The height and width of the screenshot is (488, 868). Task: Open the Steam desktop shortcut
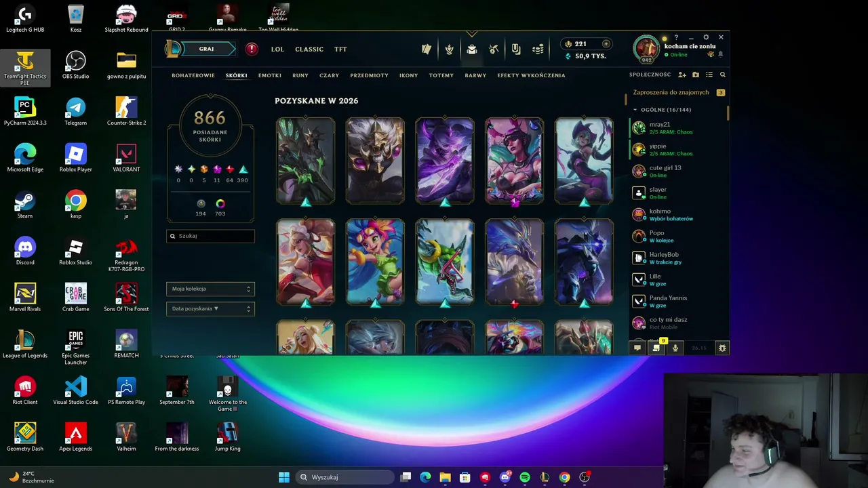coord(25,205)
